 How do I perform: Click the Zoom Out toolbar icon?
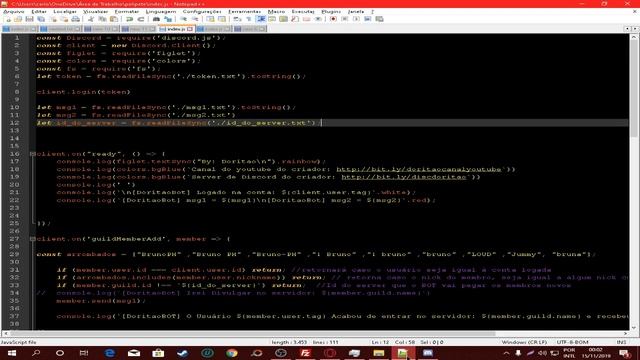[195, 19]
